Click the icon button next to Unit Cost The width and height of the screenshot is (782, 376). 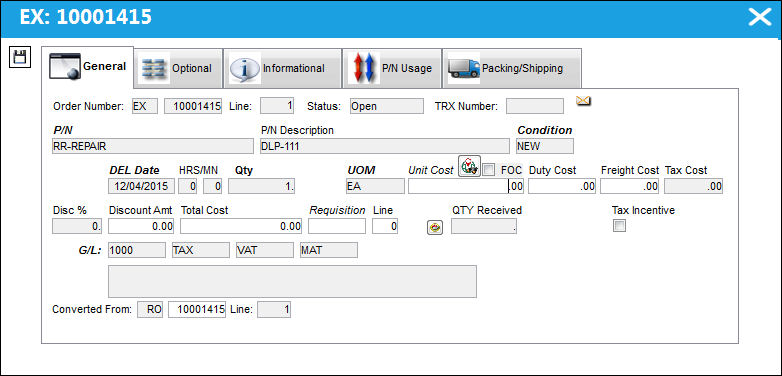point(469,166)
